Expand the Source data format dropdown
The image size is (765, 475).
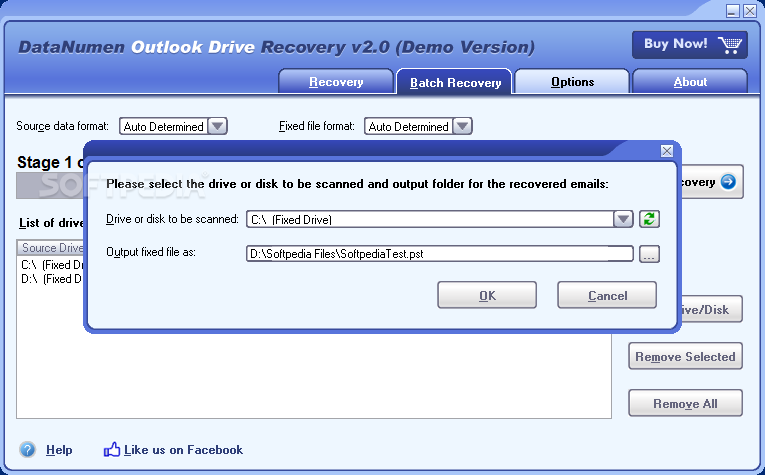[218, 126]
